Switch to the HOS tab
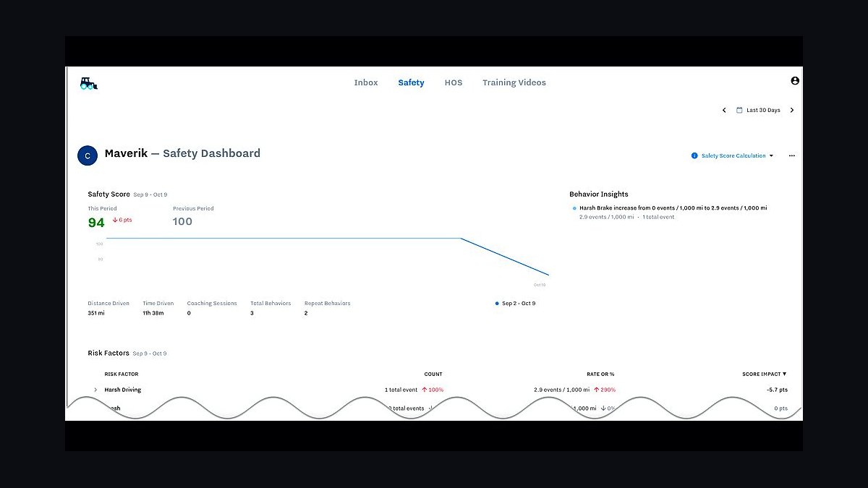 [x=454, y=82]
